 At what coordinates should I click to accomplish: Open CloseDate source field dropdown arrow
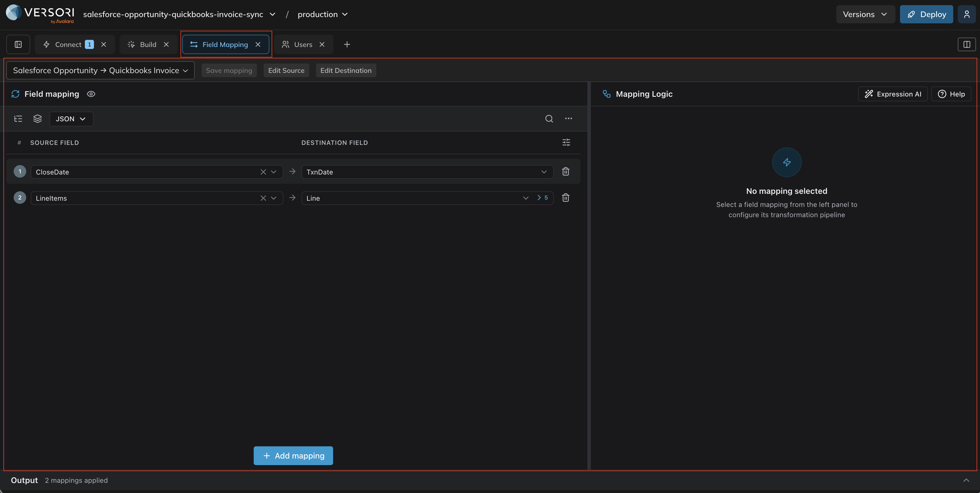274,172
